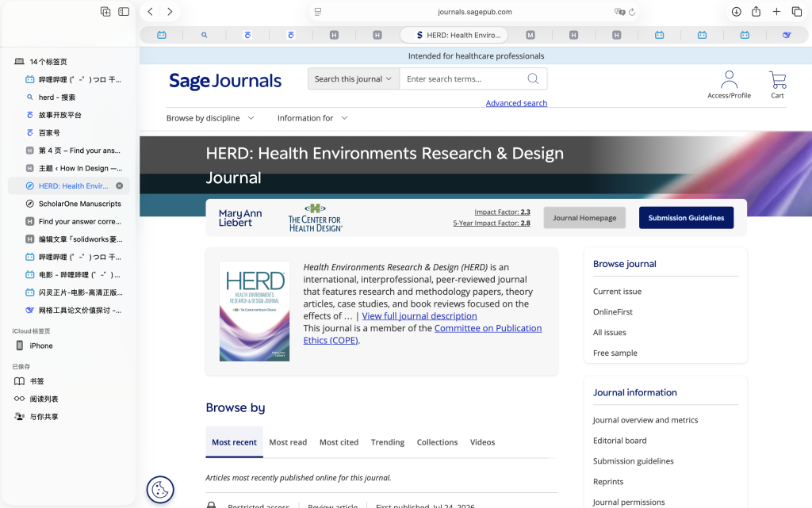
Task: Submit search with the magnifier icon
Action: (533, 78)
